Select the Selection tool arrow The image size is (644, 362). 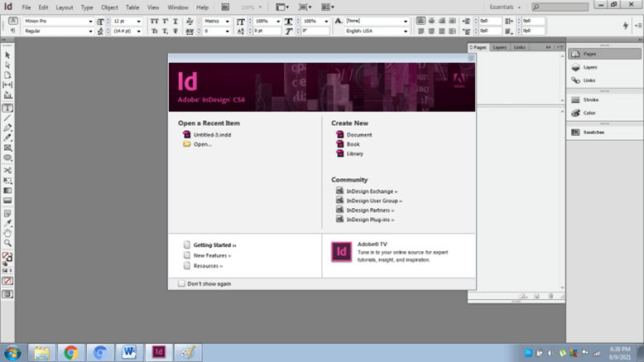[x=7, y=55]
